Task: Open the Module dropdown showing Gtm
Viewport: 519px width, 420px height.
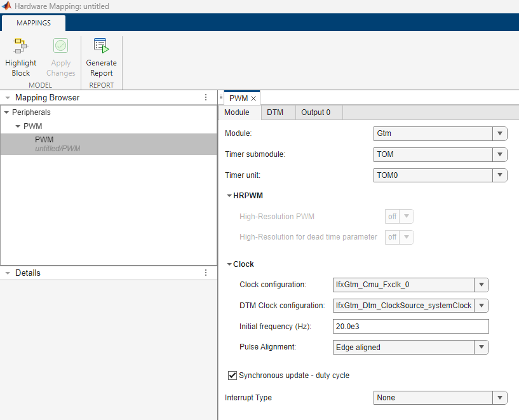Action: [x=440, y=133]
